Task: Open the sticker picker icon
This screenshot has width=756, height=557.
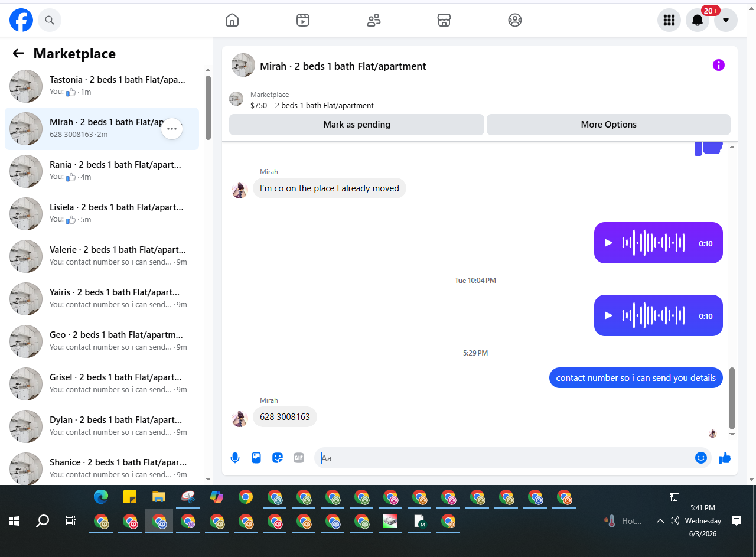Action: click(x=278, y=458)
